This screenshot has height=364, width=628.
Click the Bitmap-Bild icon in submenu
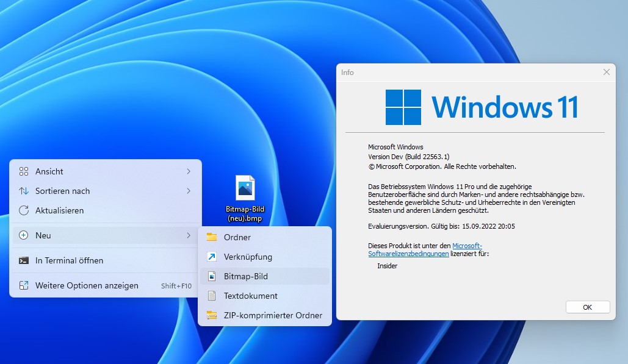pos(211,276)
